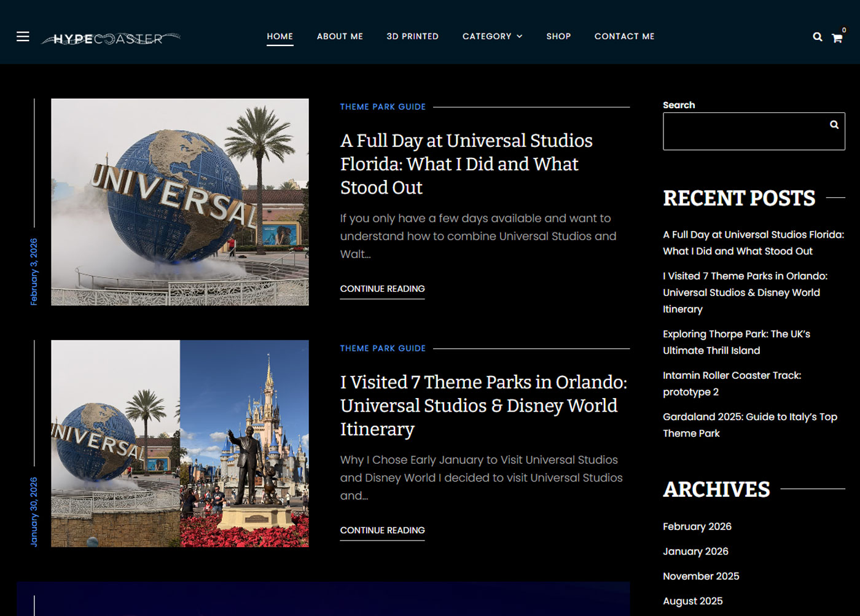Click the 'Archives' sidebar heading
Image resolution: width=860 pixels, height=616 pixels.
716,489
